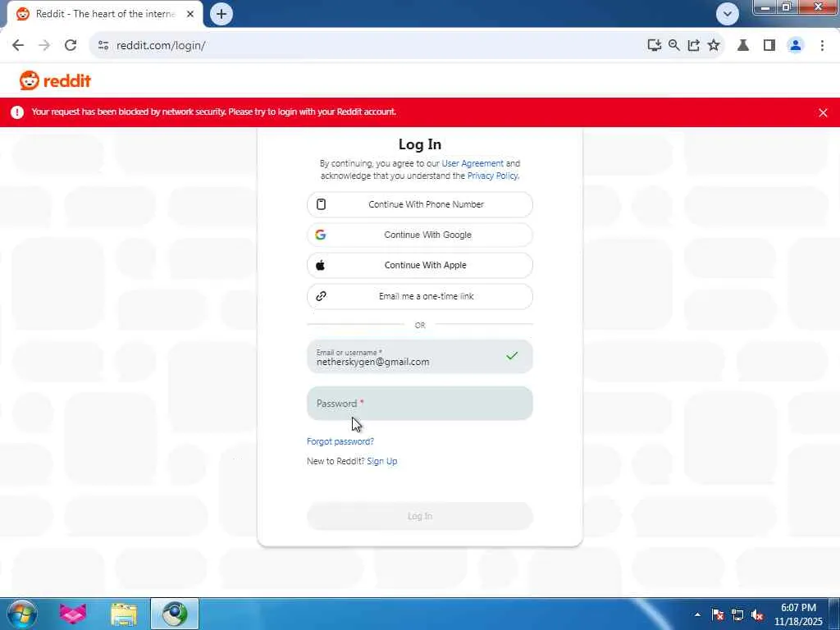
Task: Open Windows Explorer folder in taskbar
Action: pyautogui.click(x=124, y=614)
